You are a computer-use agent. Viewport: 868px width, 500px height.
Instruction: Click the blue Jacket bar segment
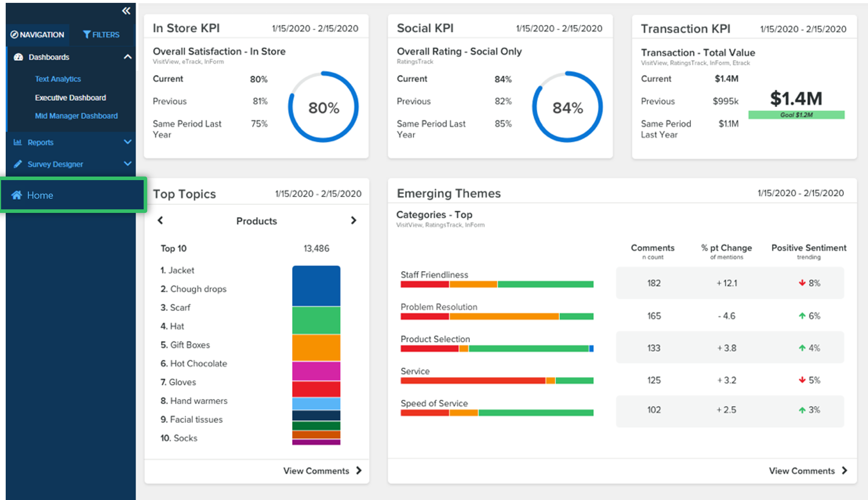click(x=316, y=285)
